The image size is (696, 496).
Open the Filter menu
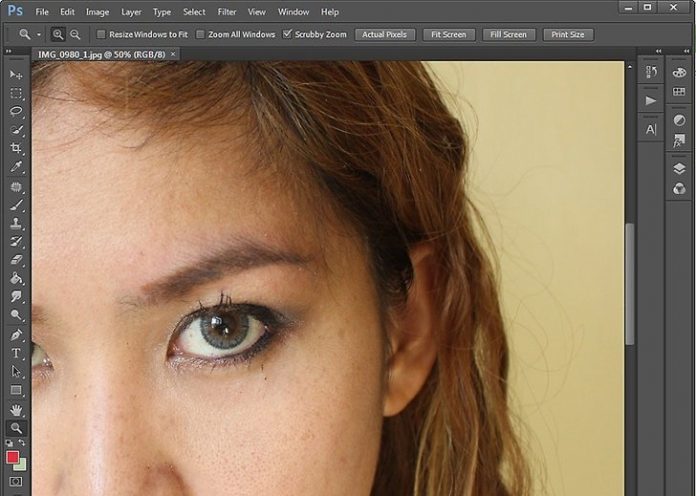(x=226, y=12)
